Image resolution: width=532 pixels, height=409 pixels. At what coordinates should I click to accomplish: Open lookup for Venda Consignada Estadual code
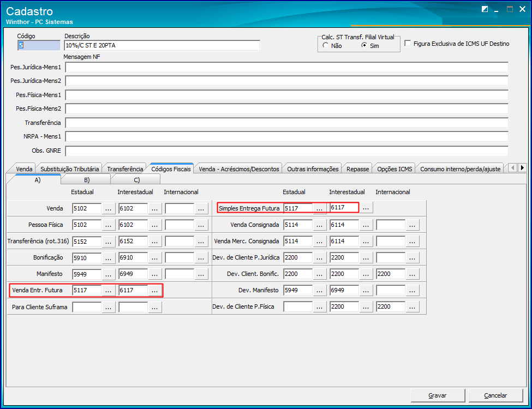(x=319, y=225)
